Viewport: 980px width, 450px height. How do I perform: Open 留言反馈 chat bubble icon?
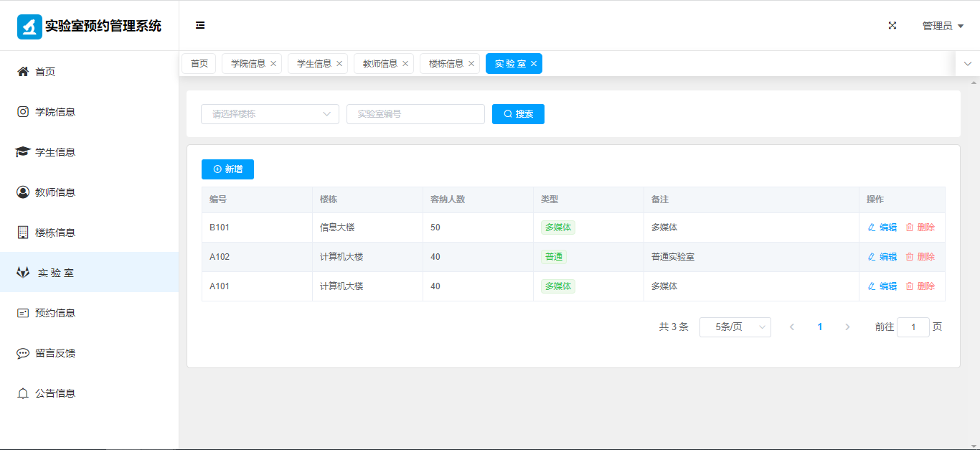point(23,353)
